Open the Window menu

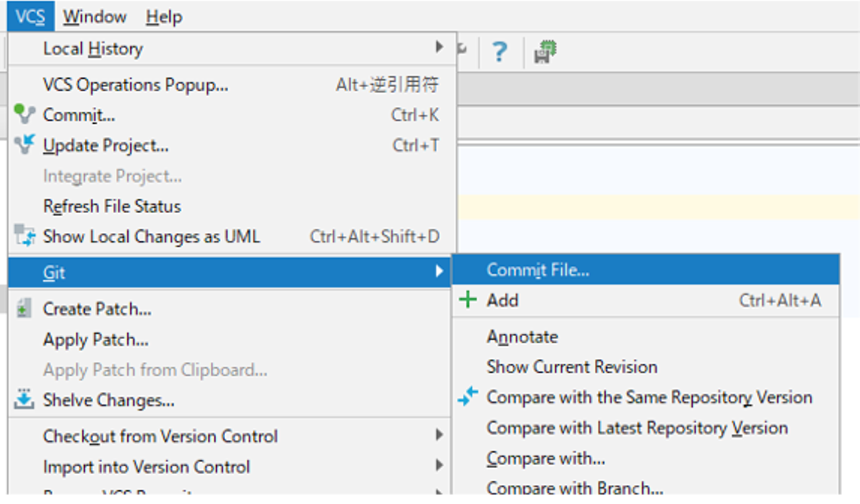click(x=94, y=17)
